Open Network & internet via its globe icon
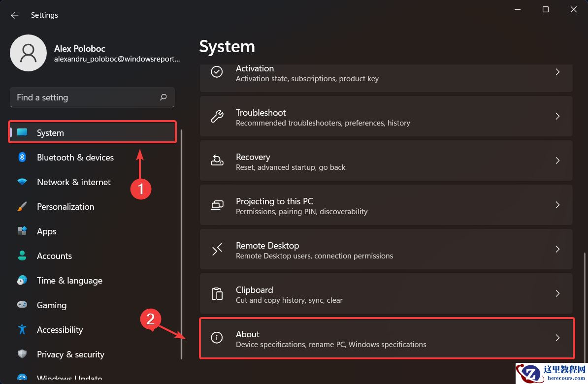 coord(22,182)
